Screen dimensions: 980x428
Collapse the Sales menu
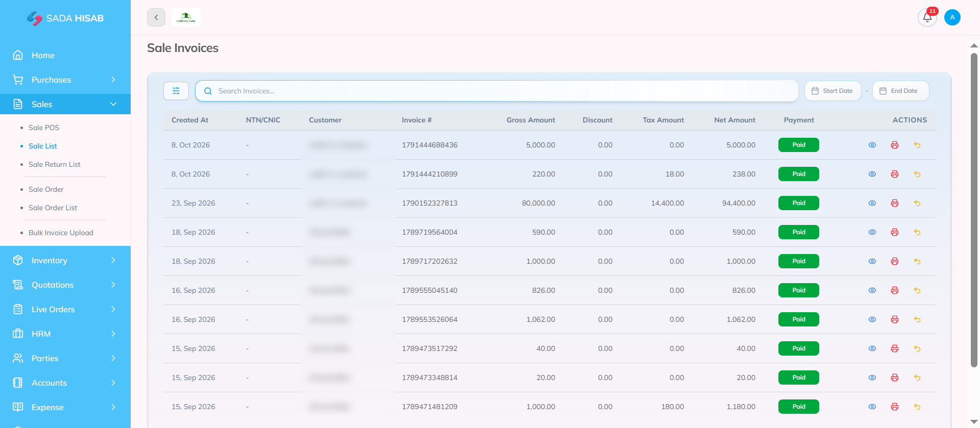point(65,104)
